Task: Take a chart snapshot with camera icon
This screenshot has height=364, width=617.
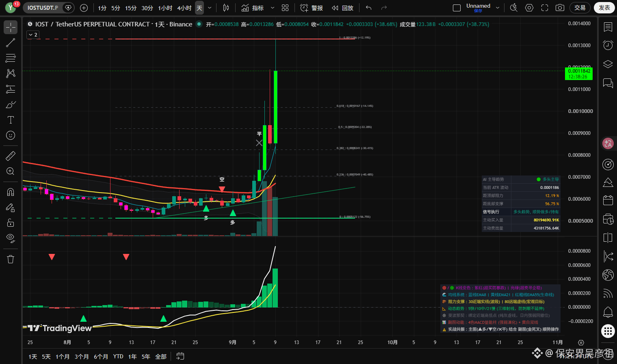Action: 560,8
